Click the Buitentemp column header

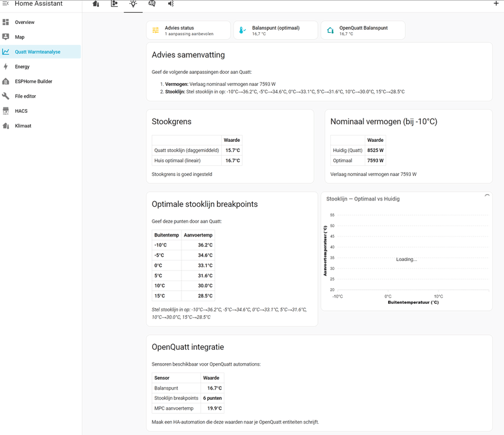(166, 235)
